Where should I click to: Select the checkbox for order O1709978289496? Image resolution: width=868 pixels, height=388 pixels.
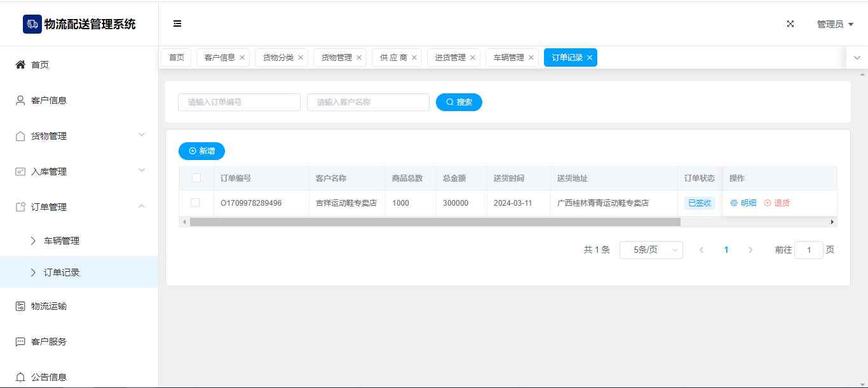(x=195, y=203)
